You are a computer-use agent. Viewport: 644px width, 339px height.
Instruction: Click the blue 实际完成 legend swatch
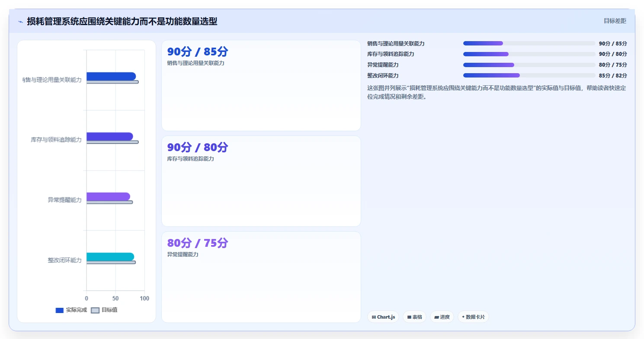point(60,310)
